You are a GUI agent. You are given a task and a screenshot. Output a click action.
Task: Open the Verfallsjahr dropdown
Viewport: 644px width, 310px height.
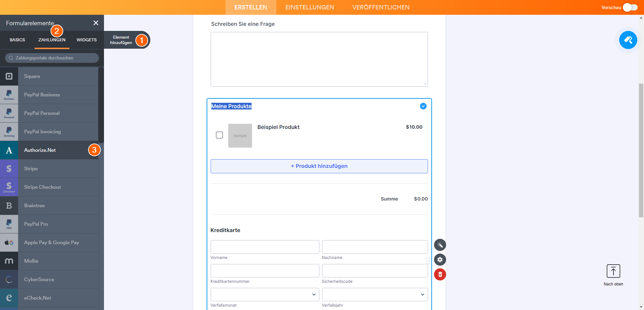pos(375,295)
